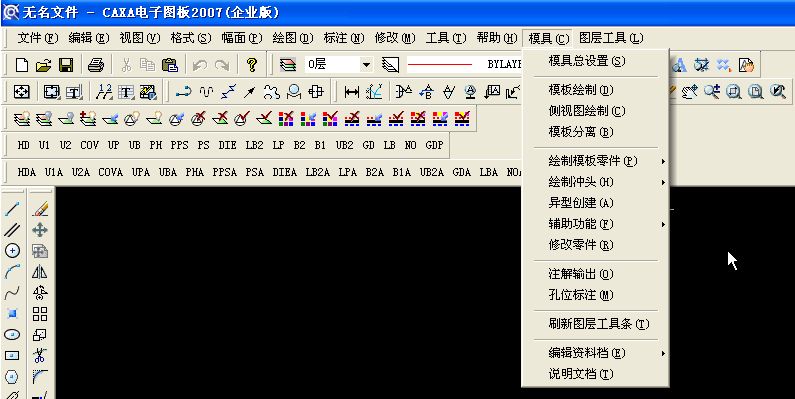
Task: Click the yellow question mark help icon
Action: click(251, 65)
